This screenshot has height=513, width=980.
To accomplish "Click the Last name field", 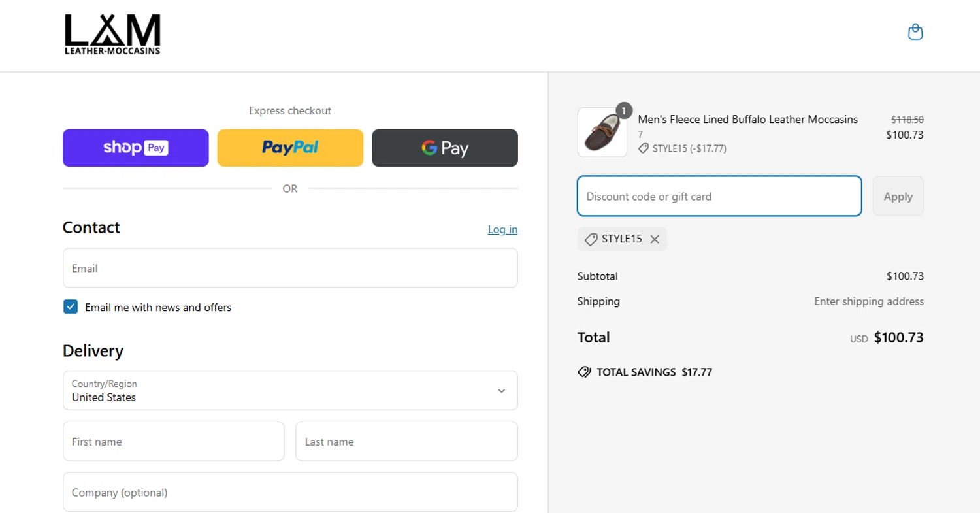I will pos(406,442).
